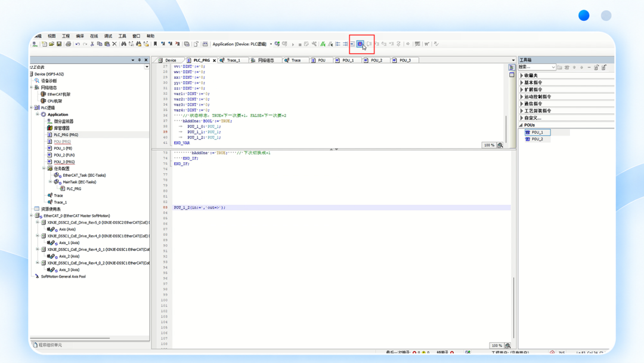644x363 pixels.
Task: Click the Cut scissors icon
Action: click(92, 44)
